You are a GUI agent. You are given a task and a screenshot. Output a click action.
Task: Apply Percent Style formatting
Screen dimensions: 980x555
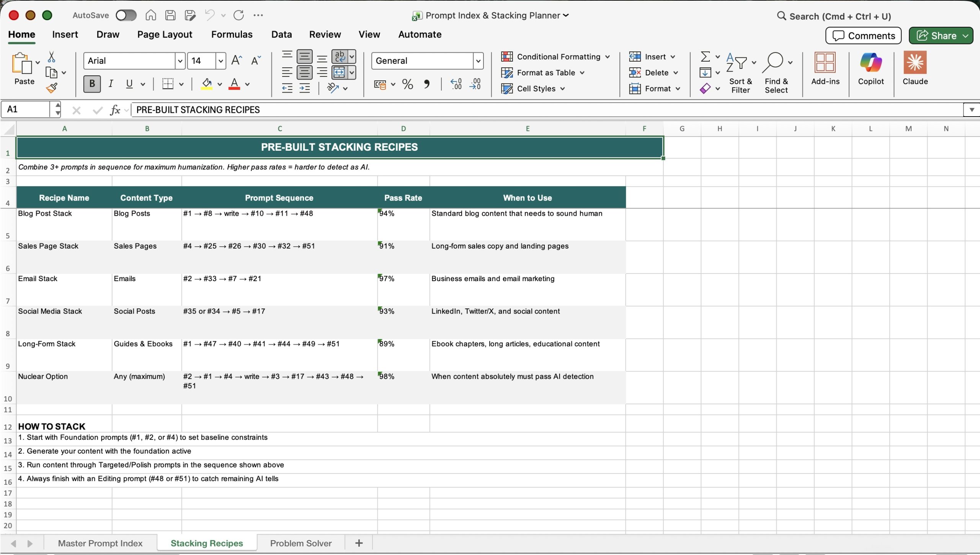click(x=408, y=84)
